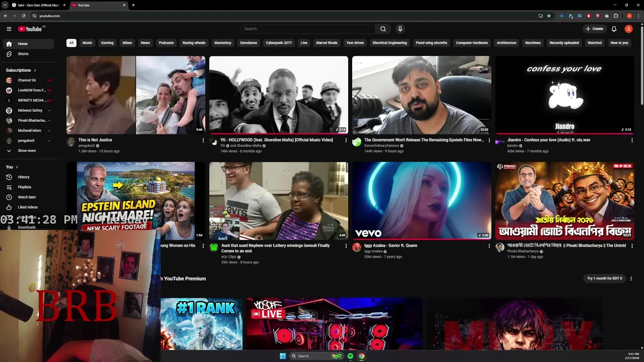Viewport: 644px width, 362px height.
Task: Open options menu in the YouTube Premium row
Action: coord(631,279)
